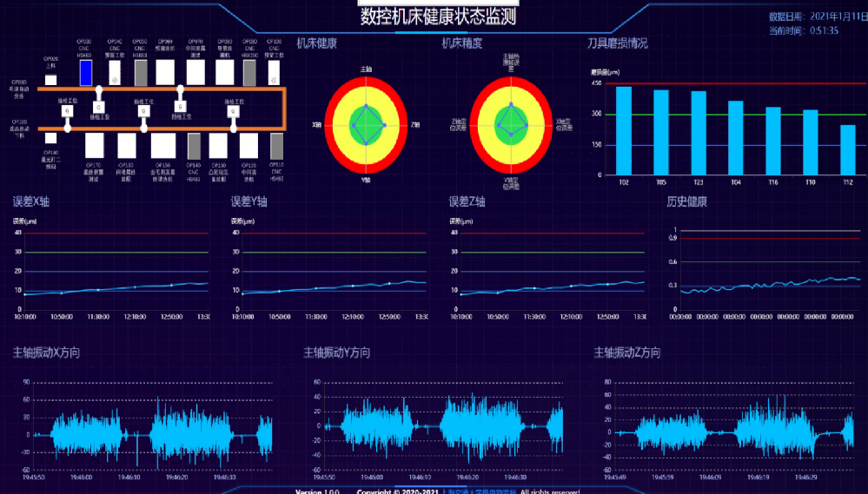Click the T02 tool wear bar

[x=624, y=130]
